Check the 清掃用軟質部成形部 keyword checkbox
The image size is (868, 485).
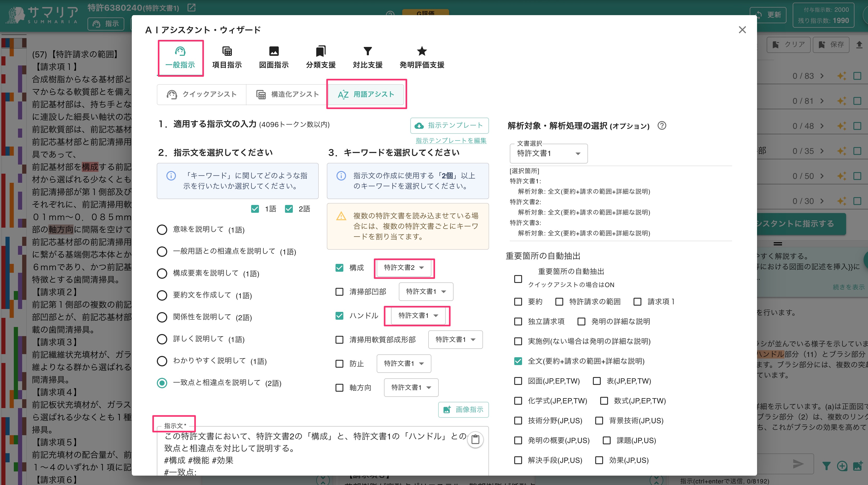[339, 340]
